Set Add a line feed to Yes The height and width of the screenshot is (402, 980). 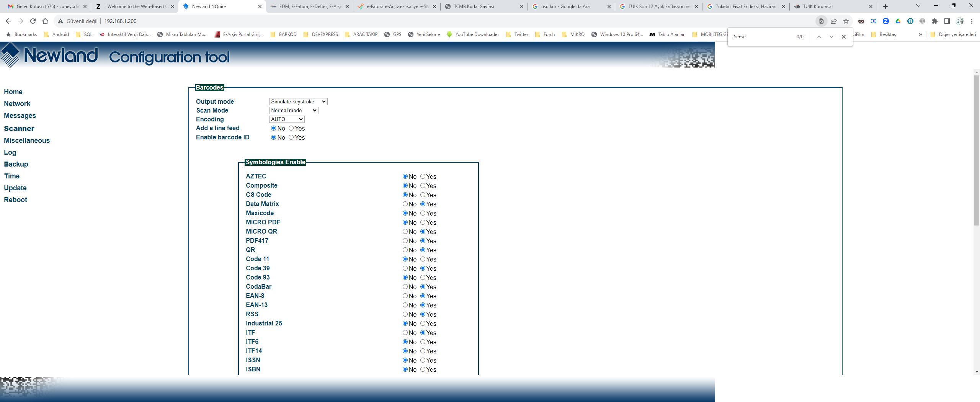click(291, 128)
